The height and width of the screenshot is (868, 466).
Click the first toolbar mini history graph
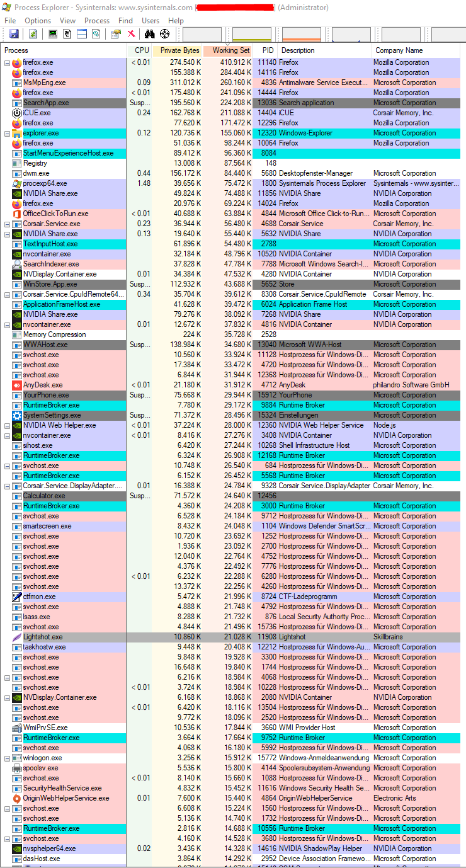click(202, 35)
